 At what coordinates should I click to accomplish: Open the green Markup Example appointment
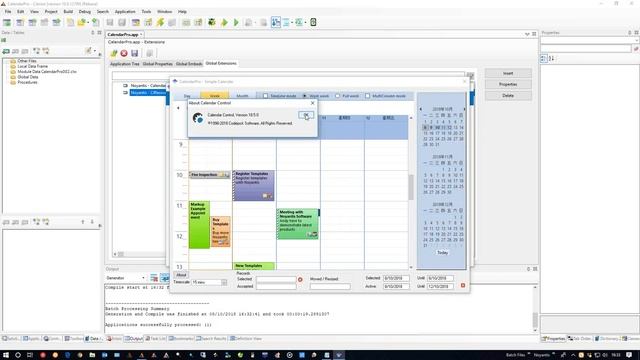[x=199, y=224]
